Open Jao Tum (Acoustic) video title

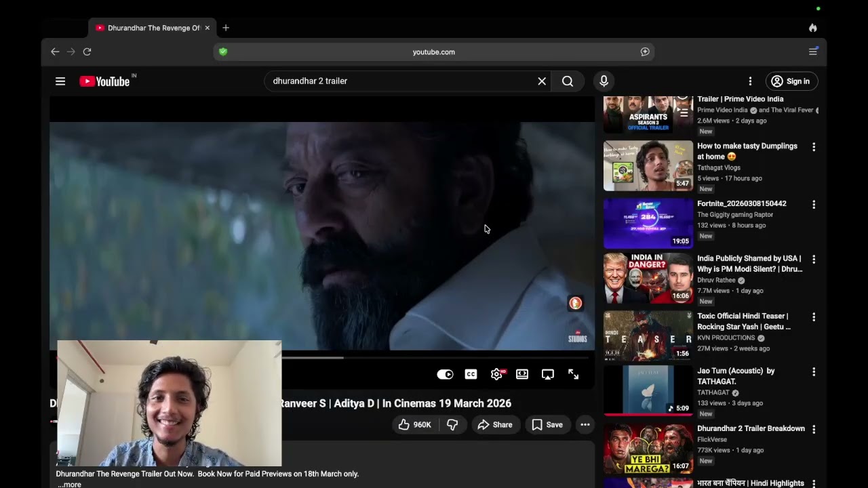pyautogui.click(x=736, y=376)
